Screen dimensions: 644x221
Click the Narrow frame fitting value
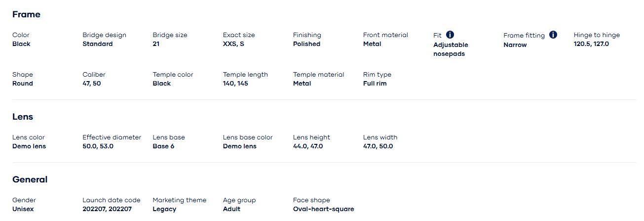(515, 45)
